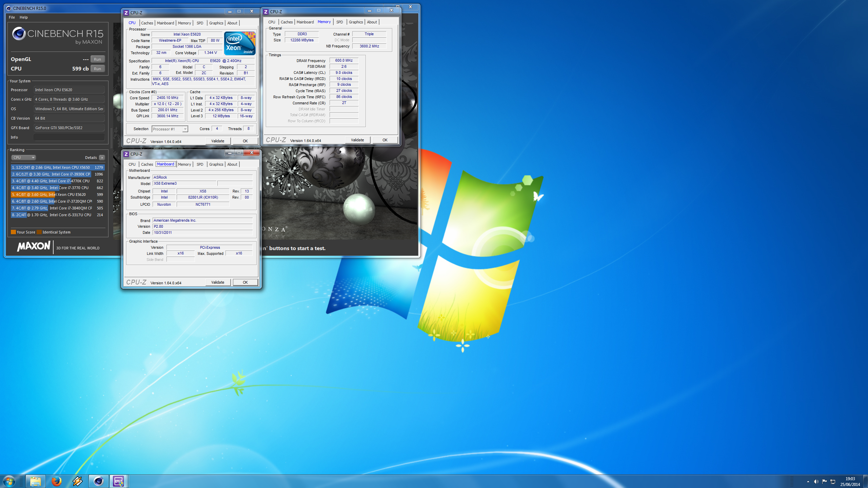Launch Firefox from the taskbar
The height and width of the screenshot is (488, 868).
(56, 481)
